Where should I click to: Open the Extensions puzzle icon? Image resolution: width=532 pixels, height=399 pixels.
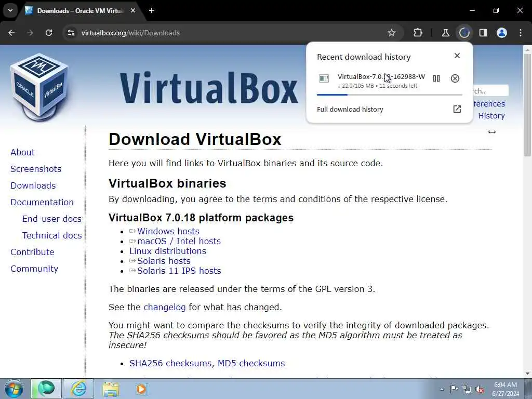pos(418,33)
